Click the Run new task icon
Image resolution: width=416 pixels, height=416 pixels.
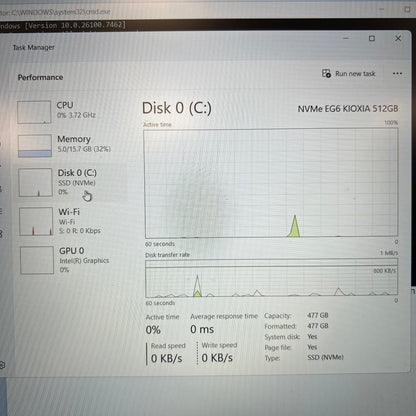click(x=326, y=73)
